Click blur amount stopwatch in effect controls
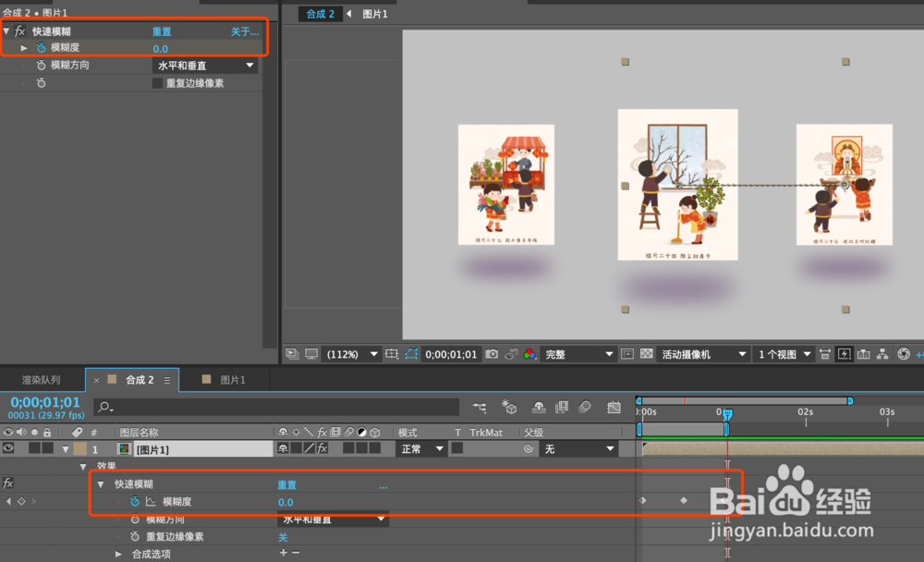 42,48
